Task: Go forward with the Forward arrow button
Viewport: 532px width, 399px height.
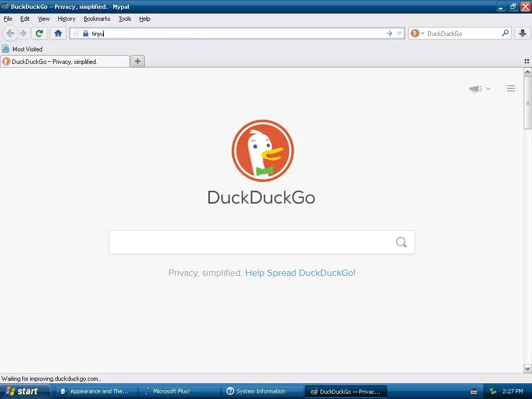Action: click(x=23, y=33)
